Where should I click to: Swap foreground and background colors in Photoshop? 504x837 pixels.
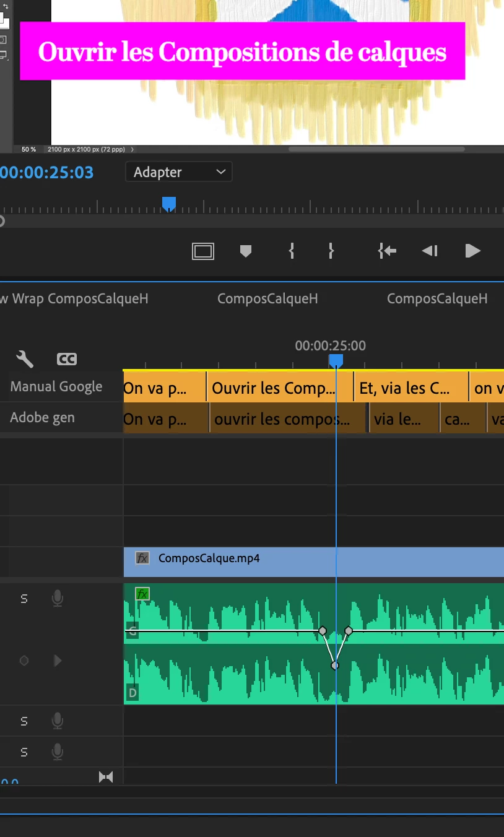coord(6,7)
